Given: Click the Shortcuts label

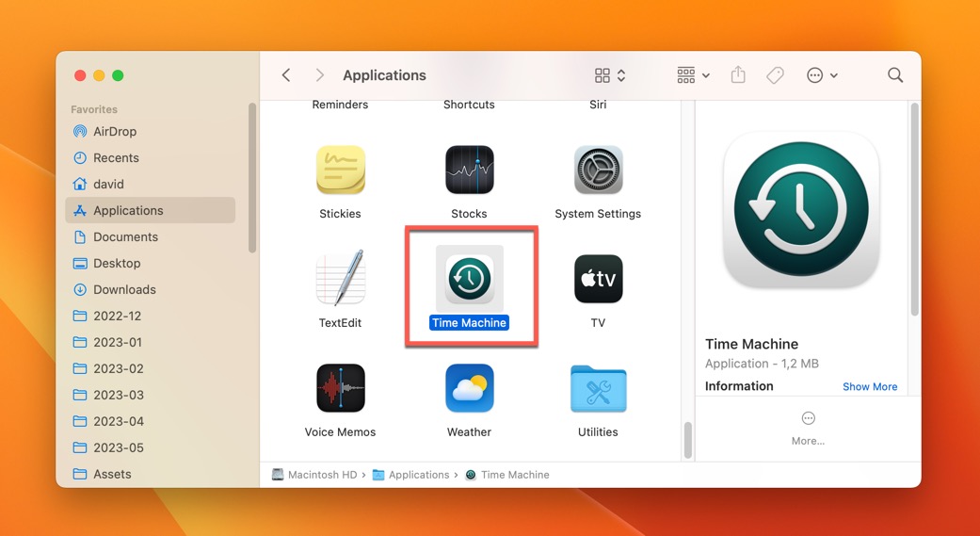Looking at the screenshot, I should 470,105.
